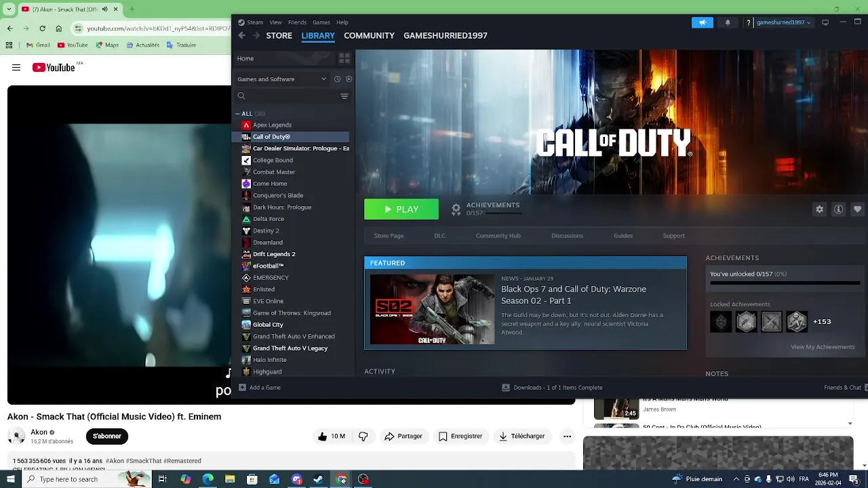The height and width of the screenshot is (488, 868).
Task: Open the Help menu in Steam
Action: pos(342,22)
